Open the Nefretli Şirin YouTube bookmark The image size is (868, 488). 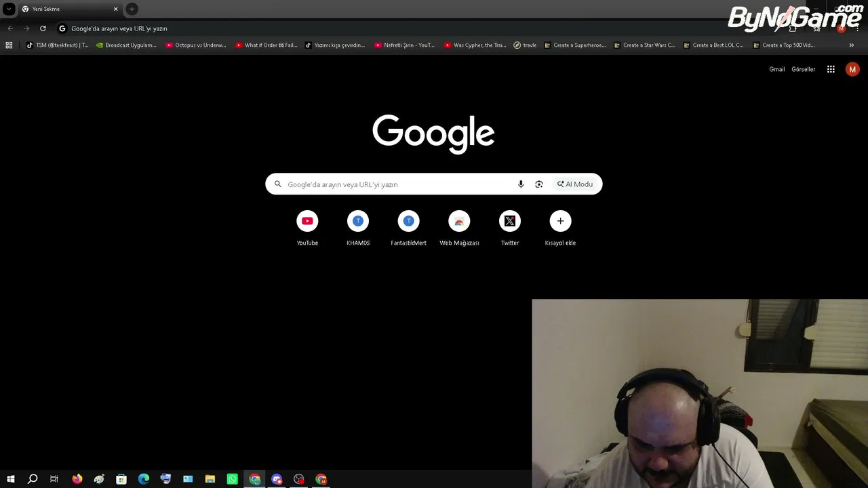point(405,45)
